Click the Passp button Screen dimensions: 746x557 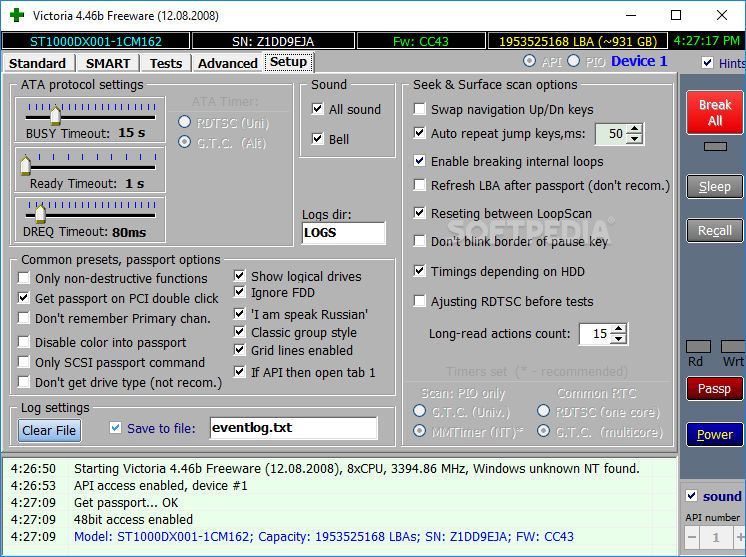[715, 389]
